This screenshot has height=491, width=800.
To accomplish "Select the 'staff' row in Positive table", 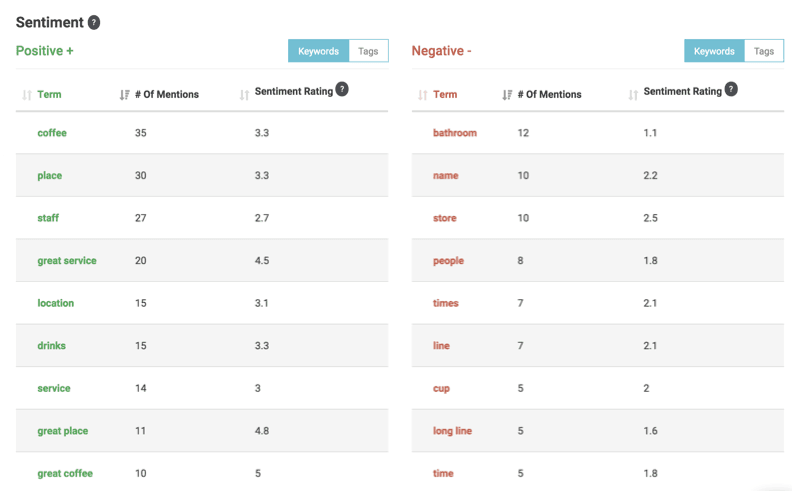I will pyautogui.click(x=202, y=218).
